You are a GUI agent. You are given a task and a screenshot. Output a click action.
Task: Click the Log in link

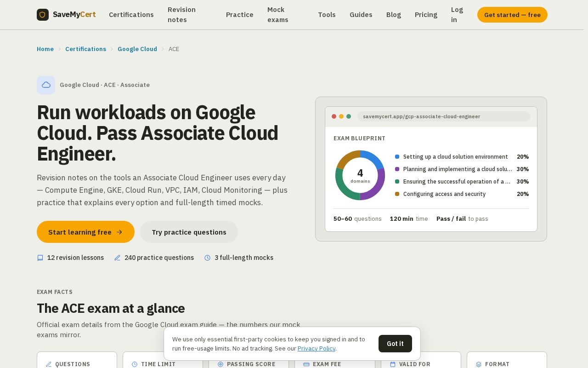(x=457, y=15)
